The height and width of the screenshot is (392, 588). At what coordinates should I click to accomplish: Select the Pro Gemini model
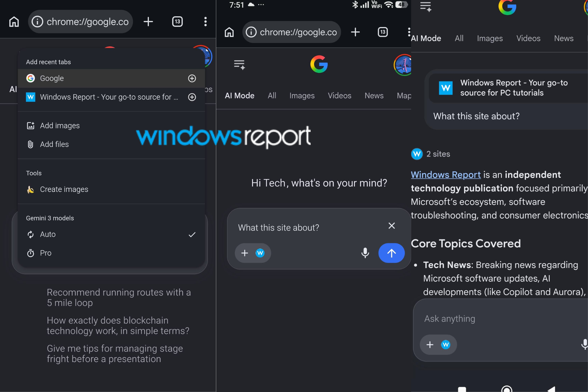pos(111,253)
